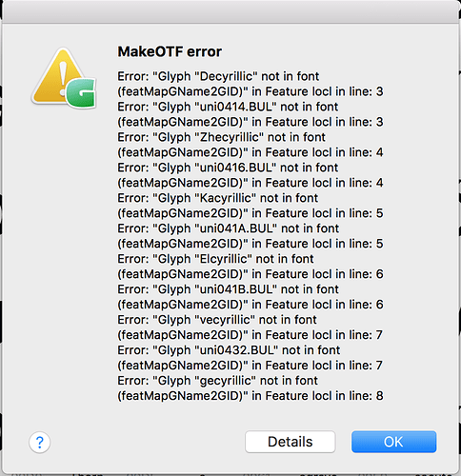This screenshot has width=461, height=476.
Task: Click the dialog's gray title bar
Action: pos(230,11)
